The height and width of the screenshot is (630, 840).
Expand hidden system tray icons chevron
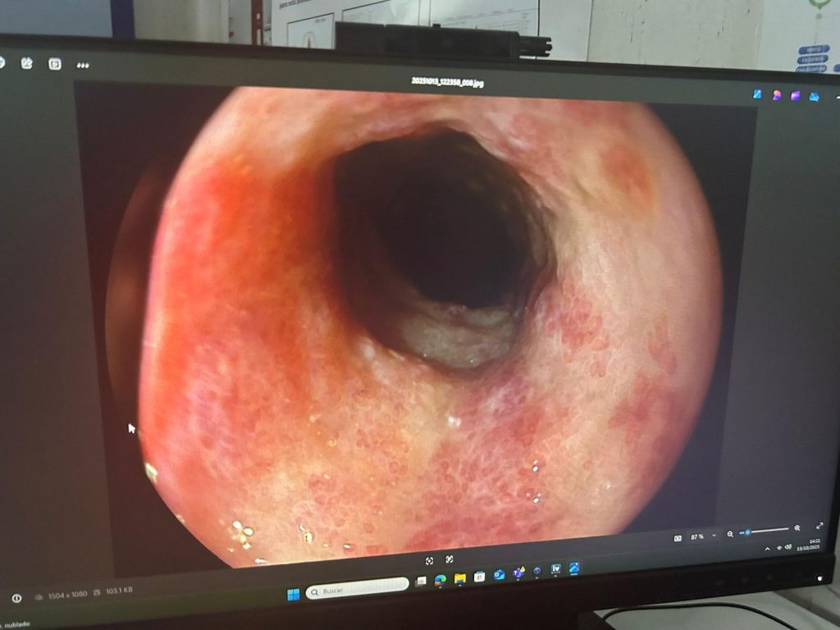(768, 549)
